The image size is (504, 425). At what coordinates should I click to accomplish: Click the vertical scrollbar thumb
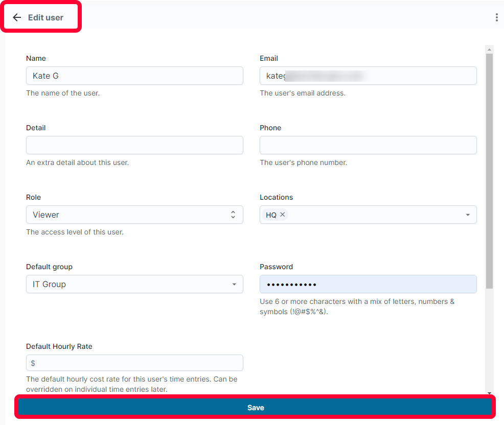489,171
